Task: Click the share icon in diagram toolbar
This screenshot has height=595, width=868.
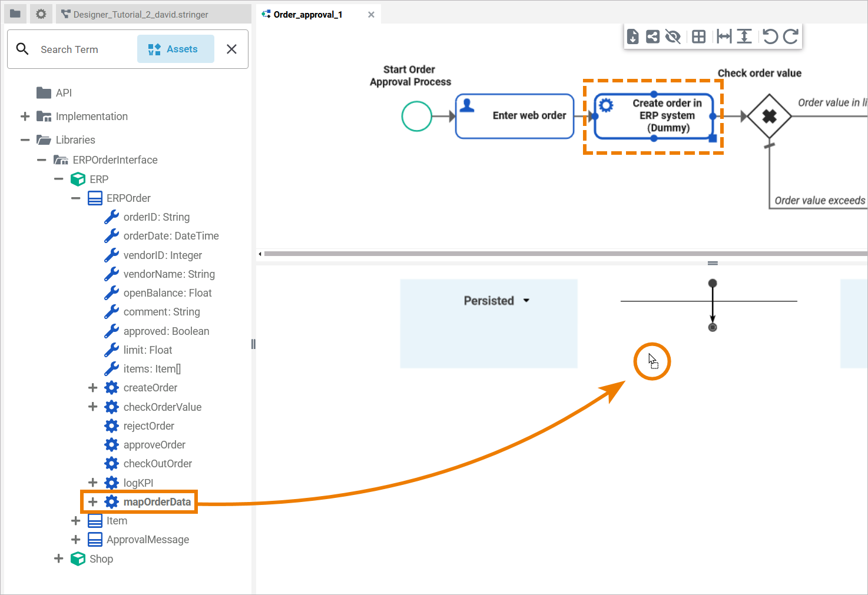Action: 652,36
